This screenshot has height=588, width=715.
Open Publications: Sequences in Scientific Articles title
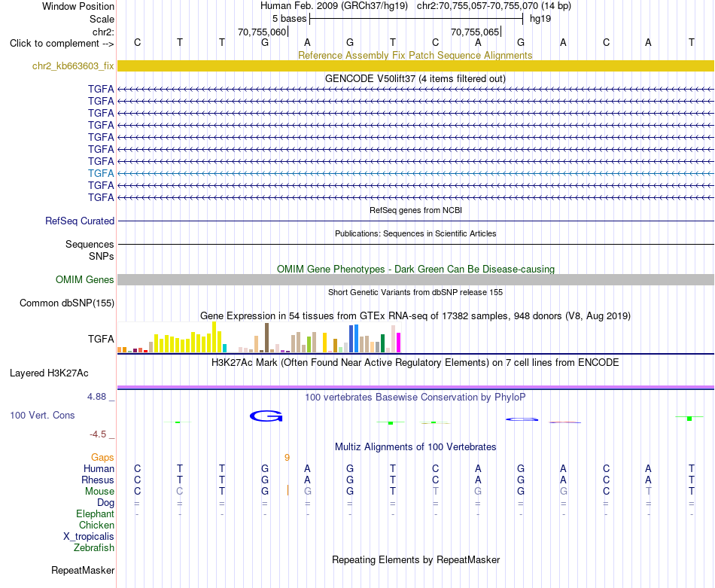click(x=415, y=233)
